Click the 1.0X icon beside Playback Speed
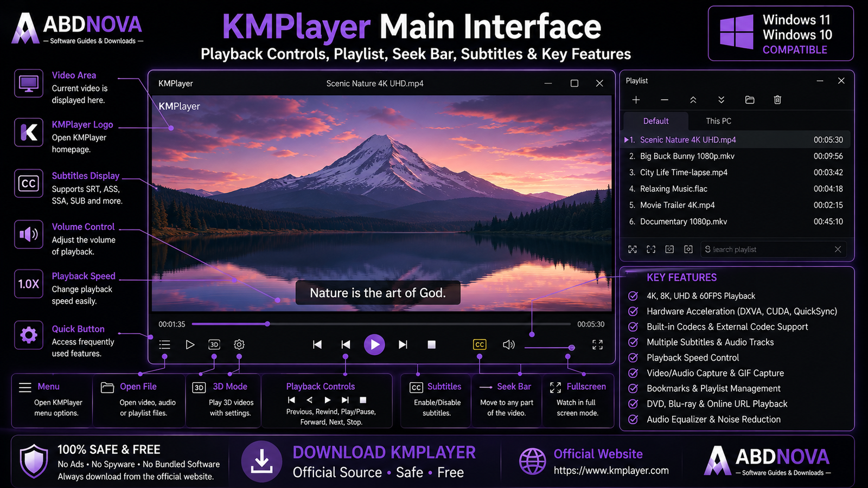Viewport: 868px width, 488px height. point(29,284)
